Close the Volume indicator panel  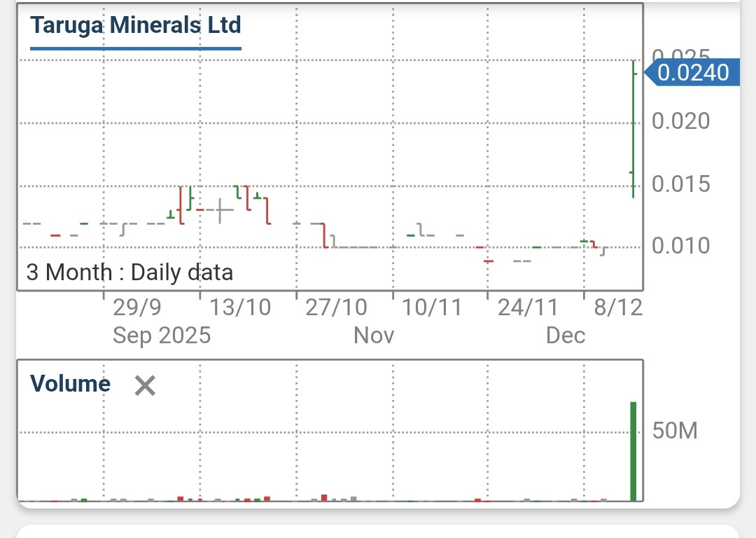pyautogui.click(x=145, y=386)
